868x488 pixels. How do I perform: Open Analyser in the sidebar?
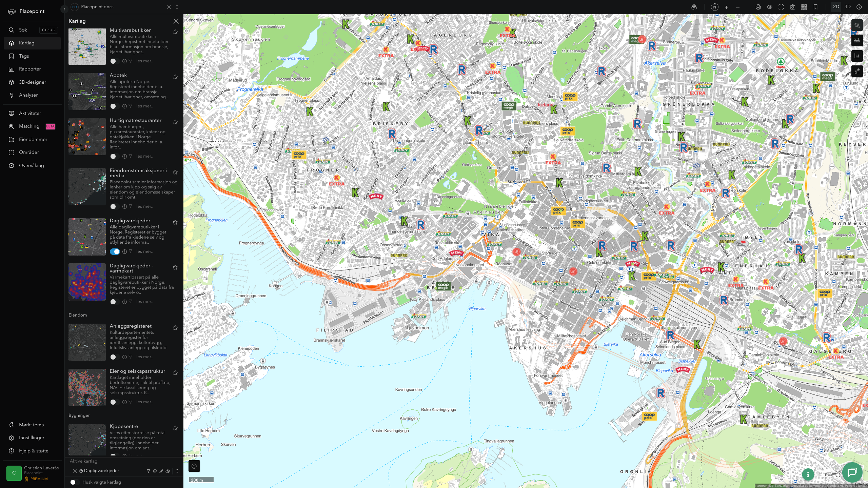[x=32, y=95]
